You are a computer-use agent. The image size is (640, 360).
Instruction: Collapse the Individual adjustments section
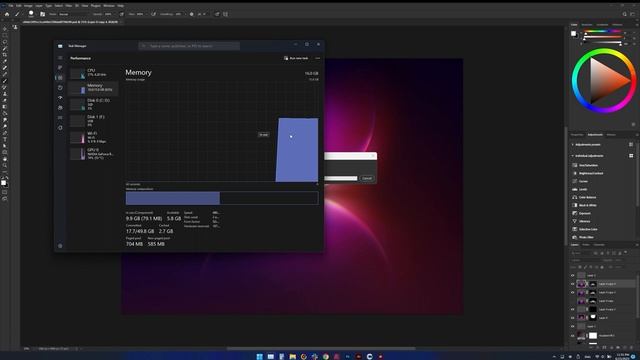[572, 156]
